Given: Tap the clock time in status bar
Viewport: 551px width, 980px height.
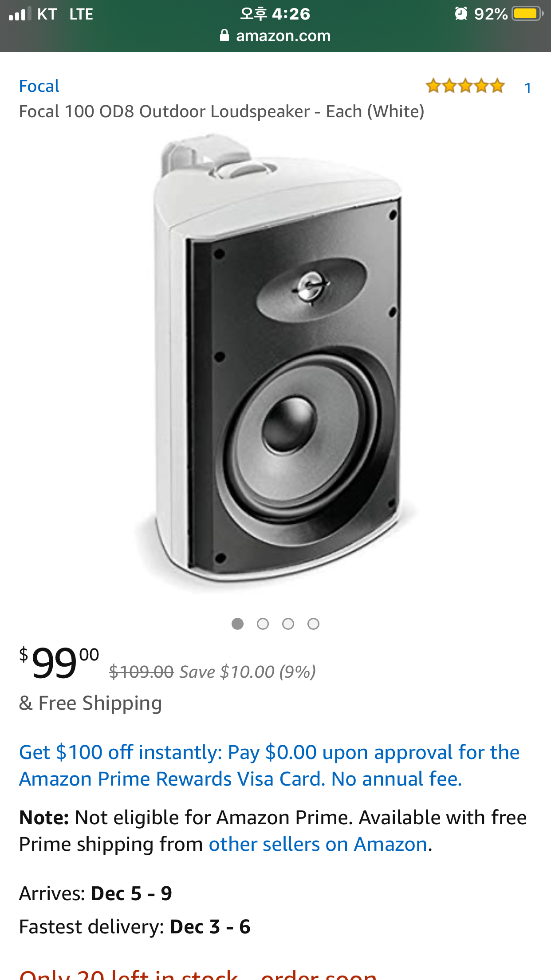Looking at the screenshot, I should [275, 14].
